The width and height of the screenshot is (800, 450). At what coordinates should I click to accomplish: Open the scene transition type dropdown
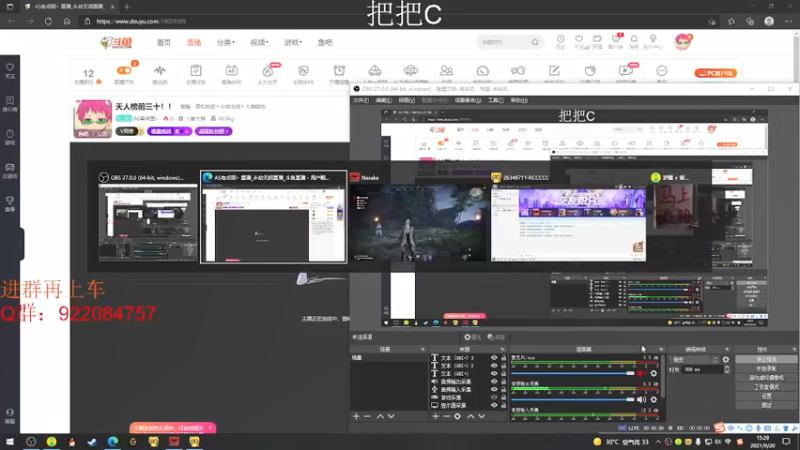click(694, 360)
